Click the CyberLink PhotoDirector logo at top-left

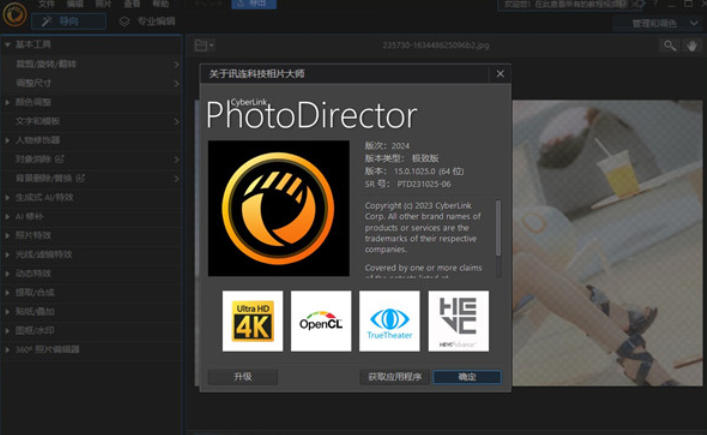tap(14, 14)
